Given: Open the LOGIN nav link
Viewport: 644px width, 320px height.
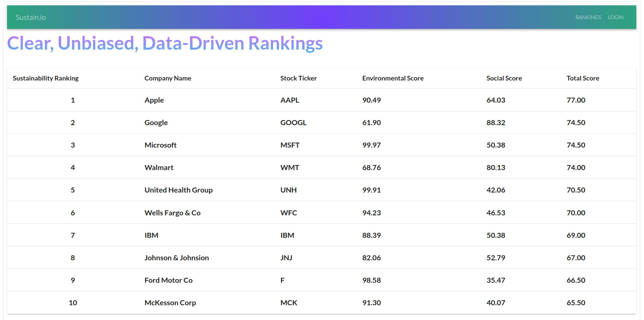Looking at the screenshot, I should (x=615, y=17).
